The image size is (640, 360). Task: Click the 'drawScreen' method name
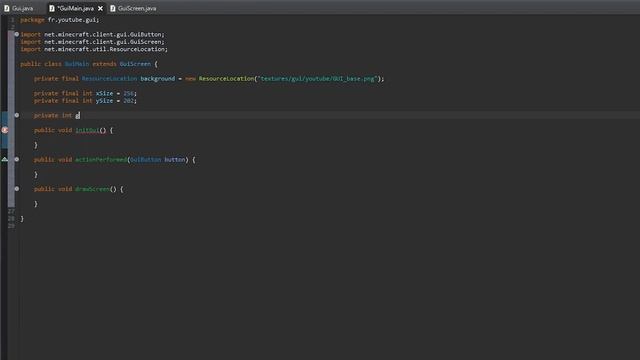point(92,189)
